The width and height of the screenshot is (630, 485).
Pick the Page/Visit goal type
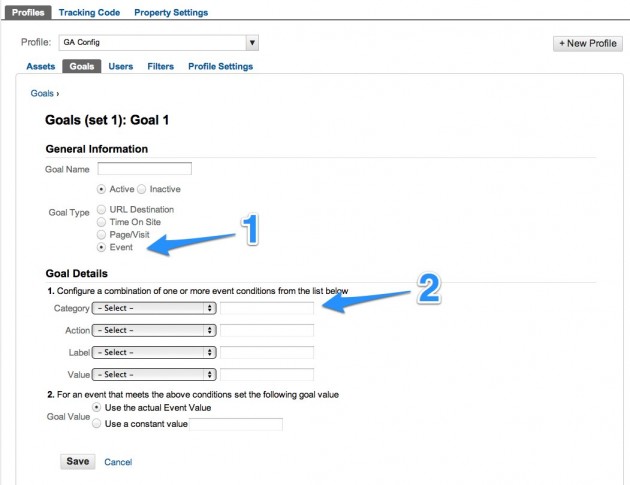click(101, 235)
